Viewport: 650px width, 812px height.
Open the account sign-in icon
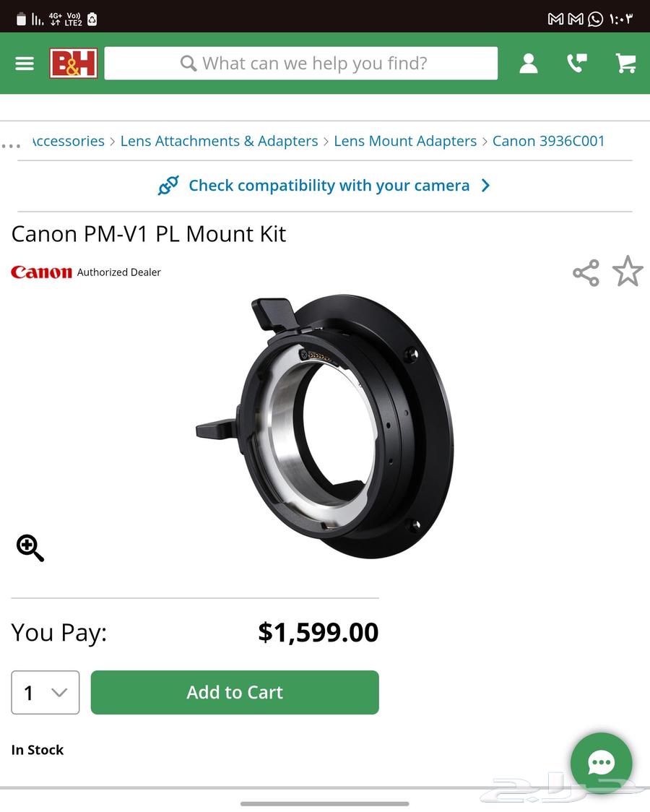click(x=528, y=63)
